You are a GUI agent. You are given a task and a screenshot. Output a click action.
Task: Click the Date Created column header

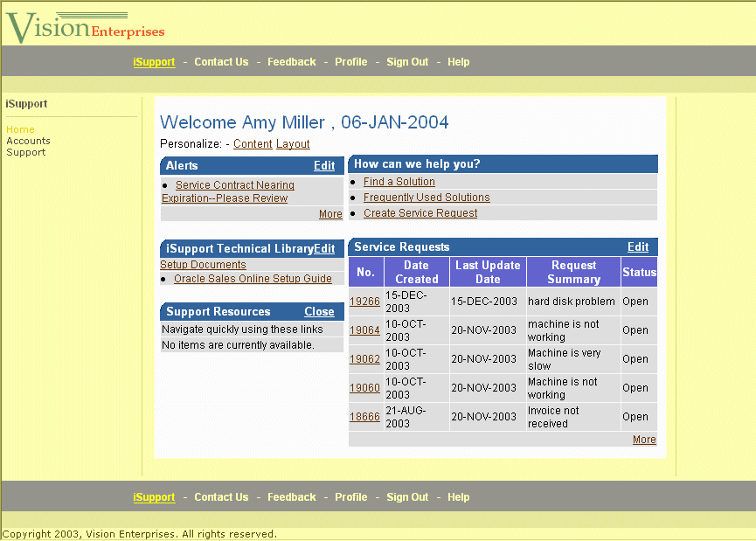tap(417, 272)
